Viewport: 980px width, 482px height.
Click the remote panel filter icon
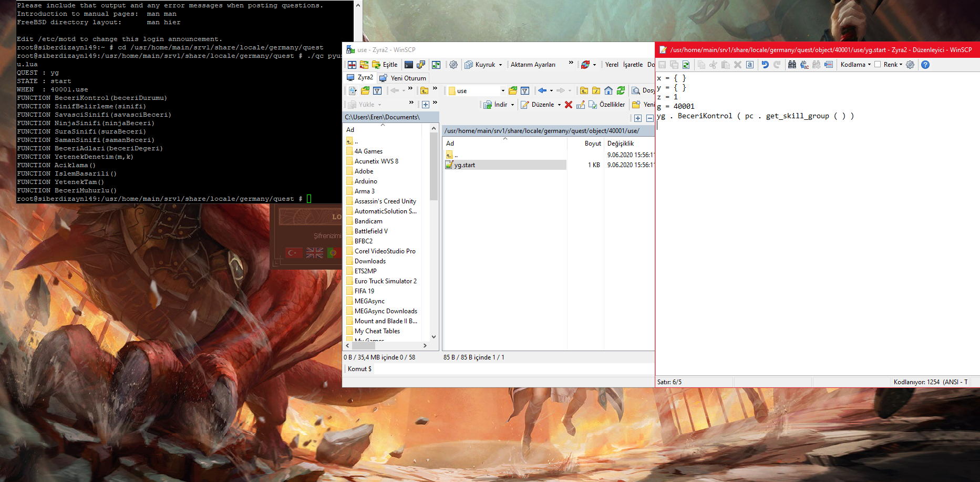(524, 91)
